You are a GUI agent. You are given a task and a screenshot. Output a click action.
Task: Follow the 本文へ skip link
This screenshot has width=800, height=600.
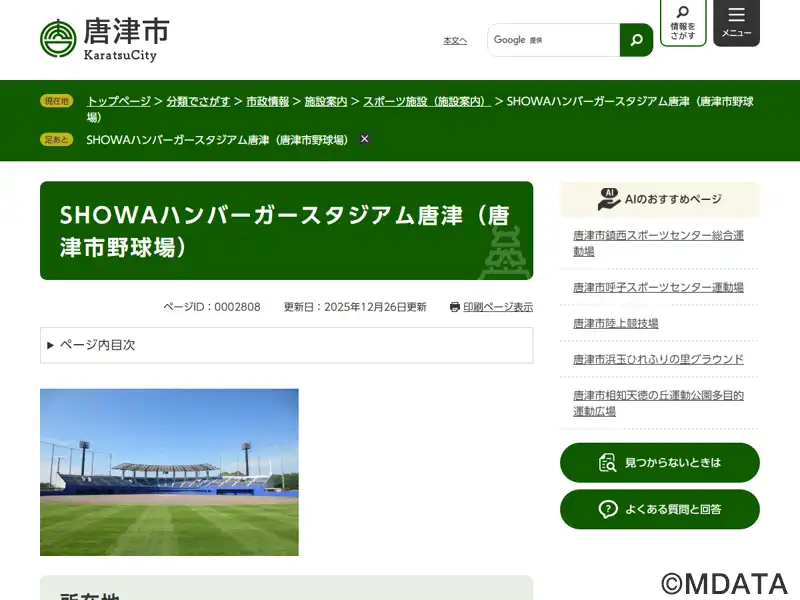(x=455, y=41)
